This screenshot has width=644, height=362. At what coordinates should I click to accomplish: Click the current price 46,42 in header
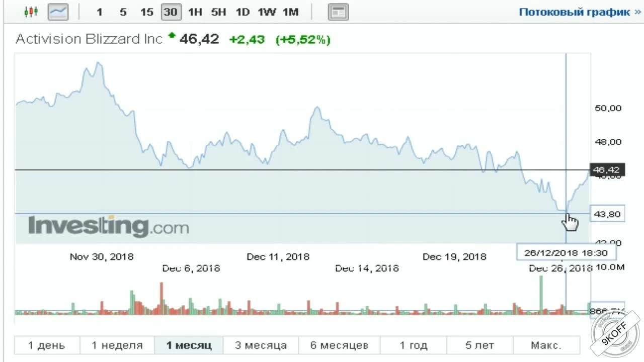tap(199, 39)
